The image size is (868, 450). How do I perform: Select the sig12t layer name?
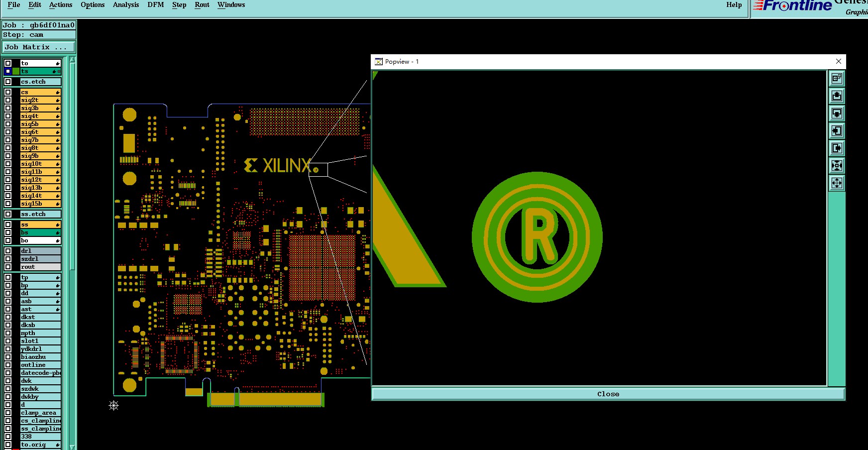(40, 180)
